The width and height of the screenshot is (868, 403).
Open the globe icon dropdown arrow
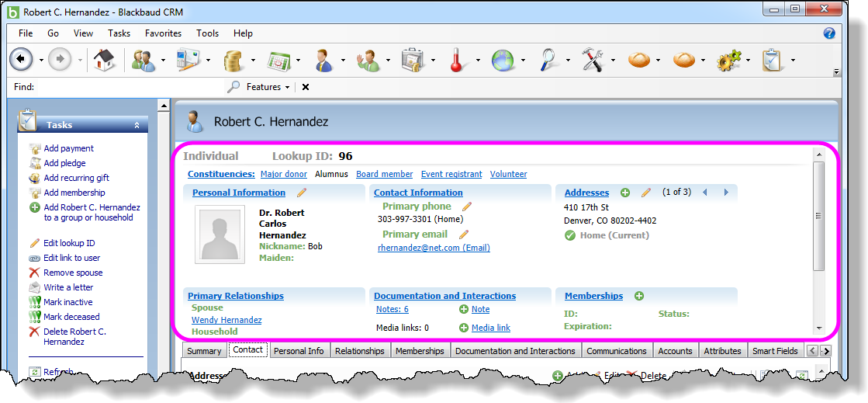click(x=523, y=60)
